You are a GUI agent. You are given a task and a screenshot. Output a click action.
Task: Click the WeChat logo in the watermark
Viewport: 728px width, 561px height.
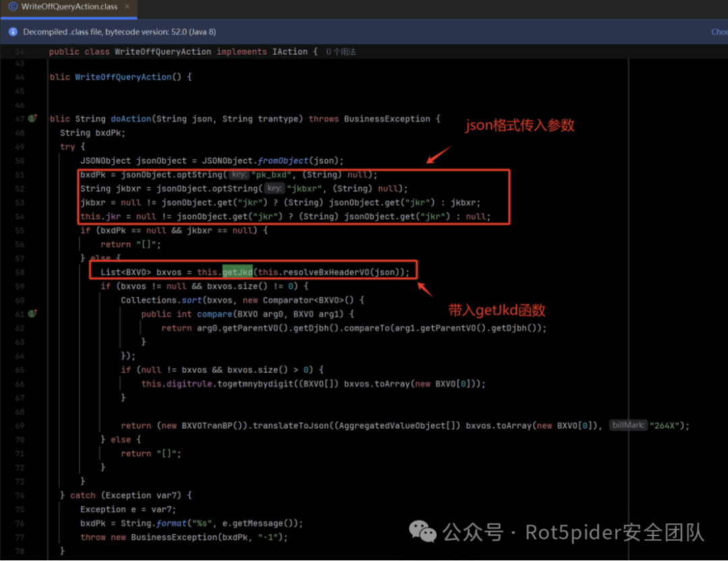click(424, 532)
